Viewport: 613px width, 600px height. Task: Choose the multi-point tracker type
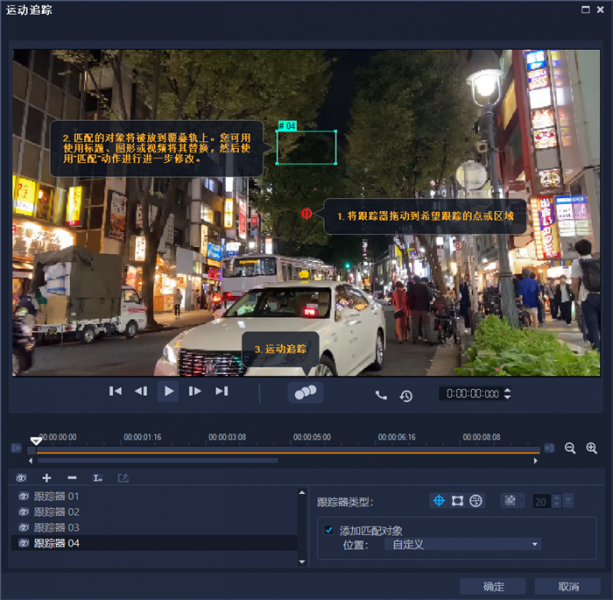coord(475,501)
